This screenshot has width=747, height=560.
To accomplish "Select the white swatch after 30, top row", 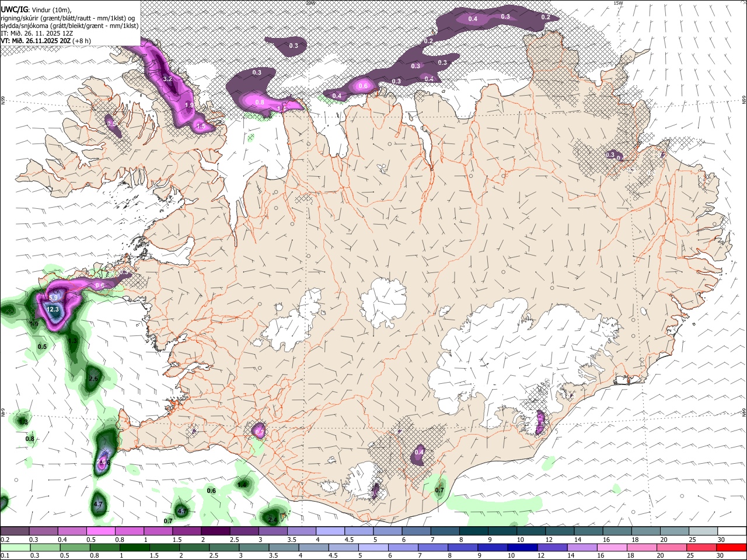I will 731,531.
